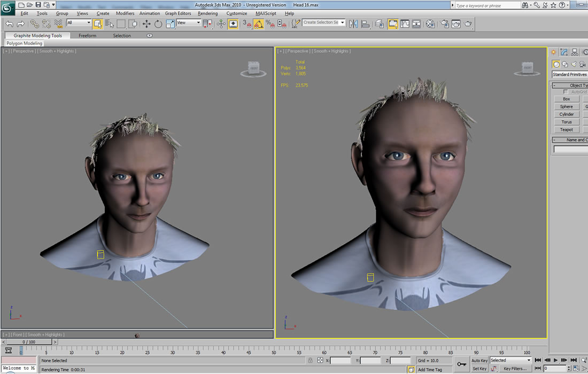The width and height of the screenshot is (588, 374).
Task: Open the Modify command panel tab
Action: tap(564, 52)
